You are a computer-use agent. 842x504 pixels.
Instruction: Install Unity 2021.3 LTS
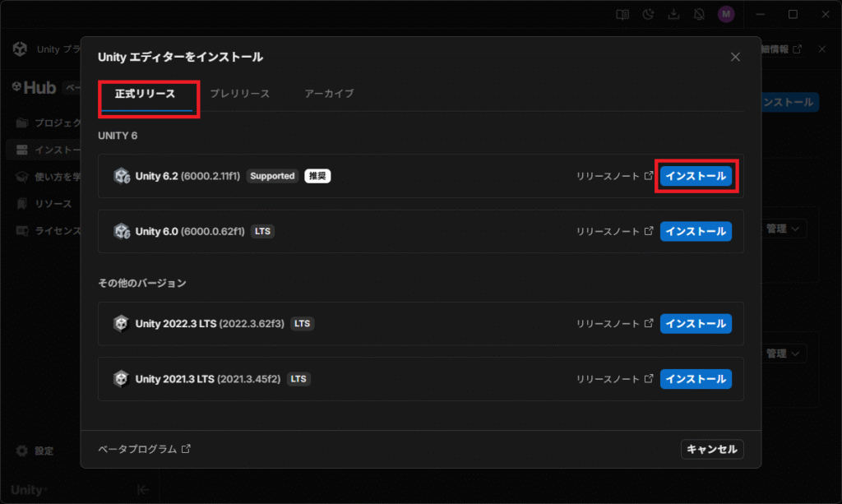point(696,379)
